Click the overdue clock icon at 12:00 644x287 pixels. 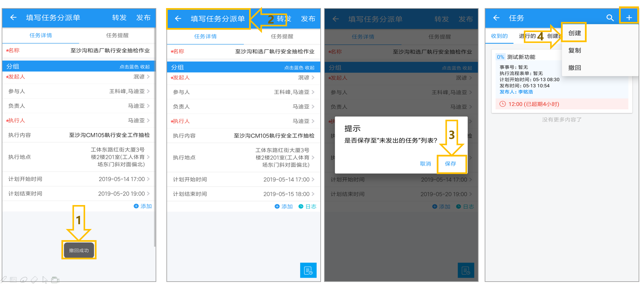point(503,104)
